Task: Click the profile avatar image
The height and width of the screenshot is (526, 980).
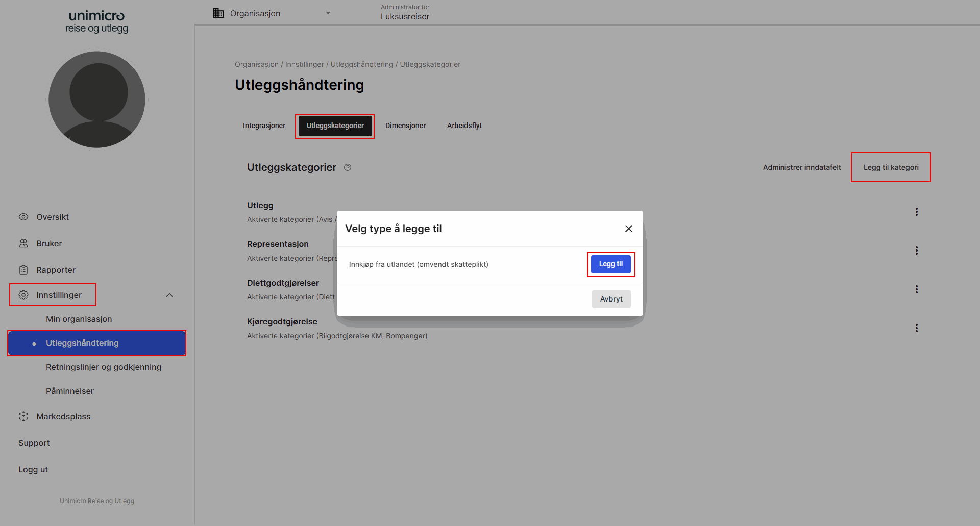Action: tap(96, 99)
